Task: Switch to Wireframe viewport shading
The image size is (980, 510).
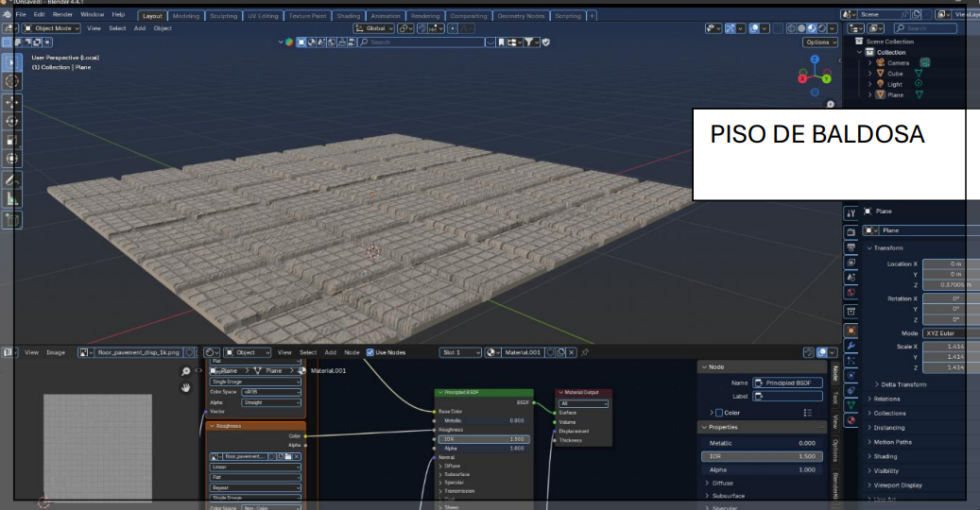Action: pos(791,28)
